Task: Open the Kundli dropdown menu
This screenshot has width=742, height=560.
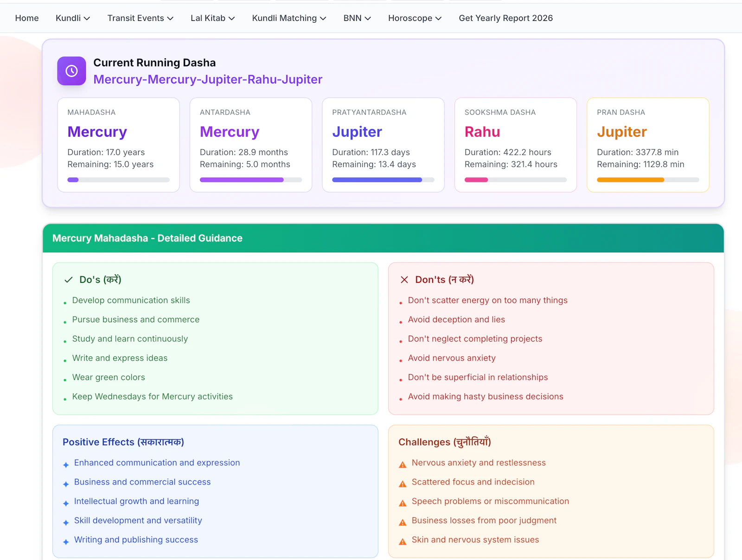Action: (x=72, y=18)
